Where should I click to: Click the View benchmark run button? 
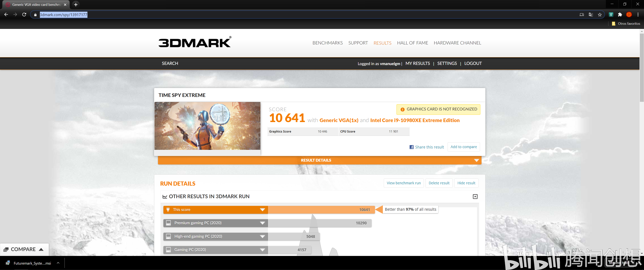(403, 183)
